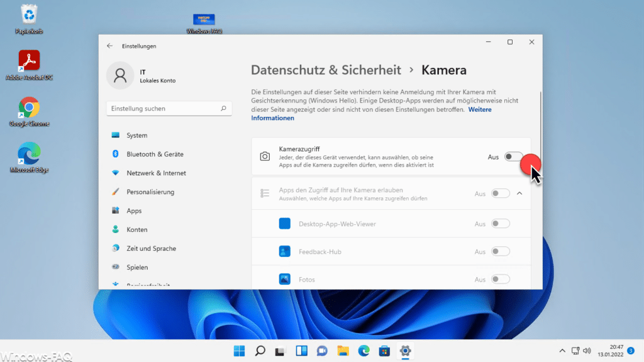Click the camera icon beside Kamerazugriff
644x362 pixels.
265,156
